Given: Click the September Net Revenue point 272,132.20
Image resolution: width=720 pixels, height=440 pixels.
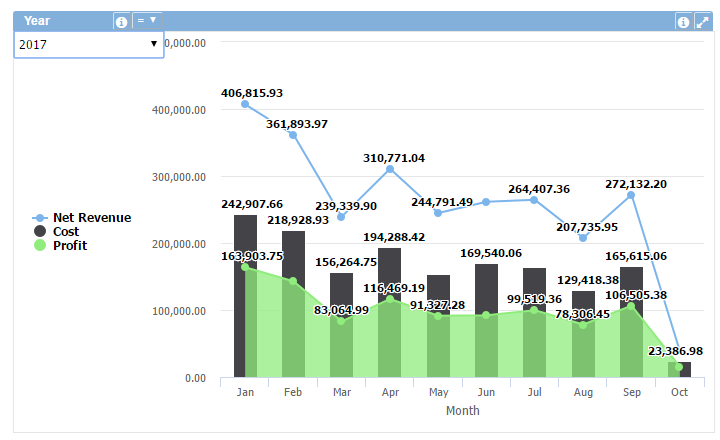Looking at the screenshot, I should point(631,195).
